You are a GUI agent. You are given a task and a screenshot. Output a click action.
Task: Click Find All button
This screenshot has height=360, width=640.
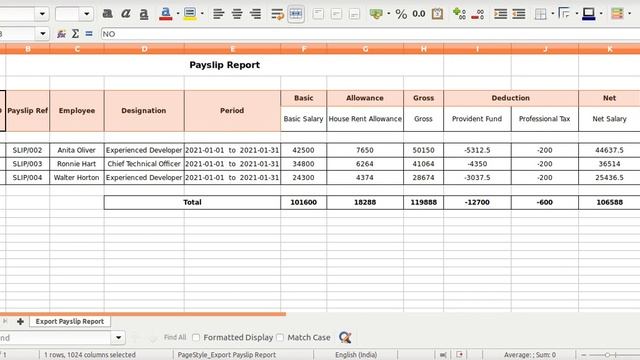point(175,338)
